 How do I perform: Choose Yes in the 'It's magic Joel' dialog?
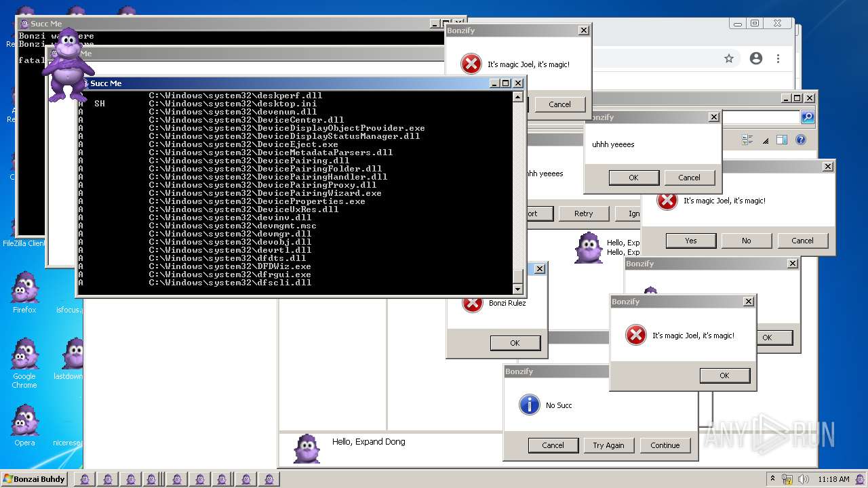690,241
